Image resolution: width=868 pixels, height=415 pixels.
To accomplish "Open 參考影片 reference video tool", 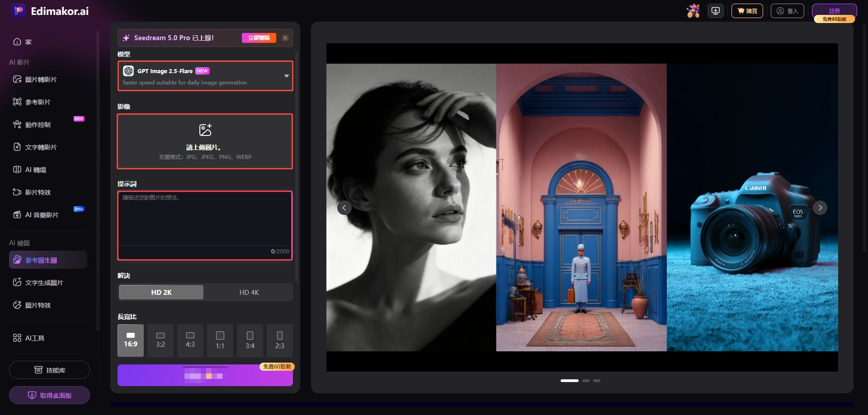I will (32, 102).
